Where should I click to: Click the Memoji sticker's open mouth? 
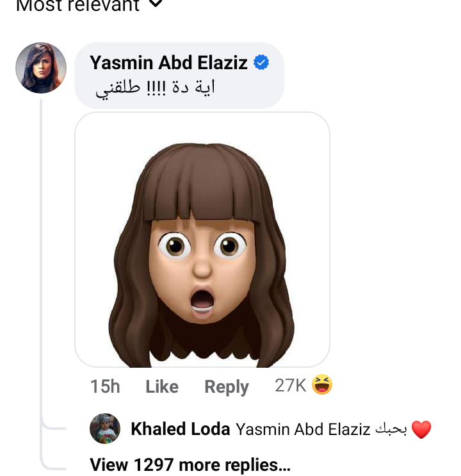pyautogui.click(x=202, y=301)
